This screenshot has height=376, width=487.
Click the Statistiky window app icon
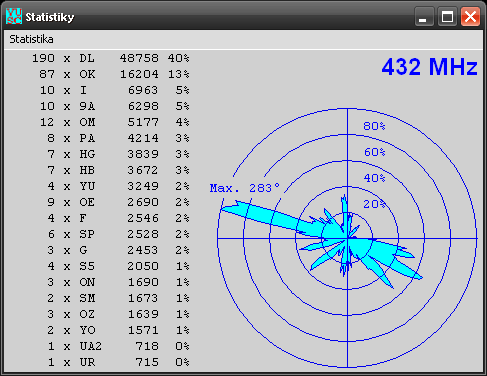click(x=14, y=16)
